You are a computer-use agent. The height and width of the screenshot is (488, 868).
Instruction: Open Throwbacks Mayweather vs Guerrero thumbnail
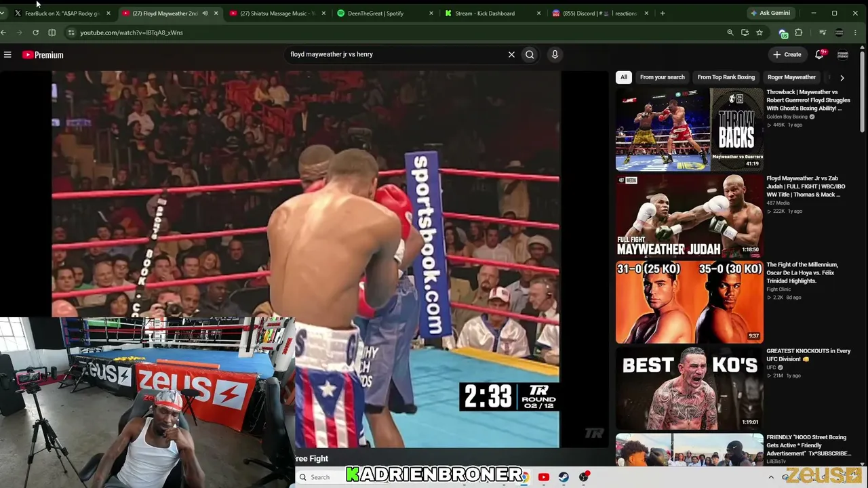coord(689,129)
